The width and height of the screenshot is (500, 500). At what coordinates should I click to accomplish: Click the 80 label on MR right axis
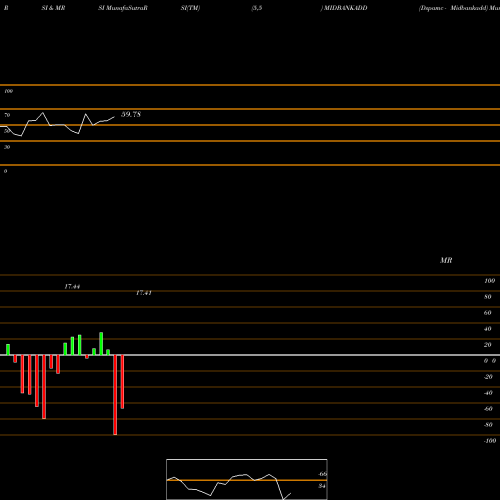point(488,297)
